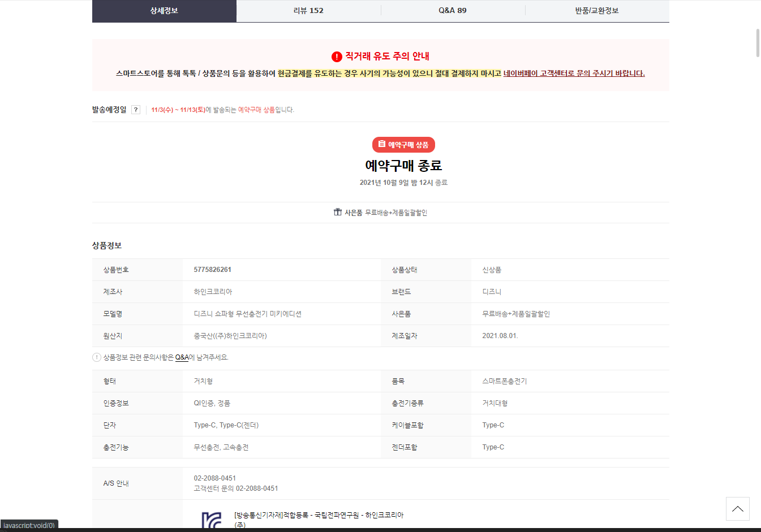Click the 거치형 form value
The image size is (761, 532).
point(203,381)
